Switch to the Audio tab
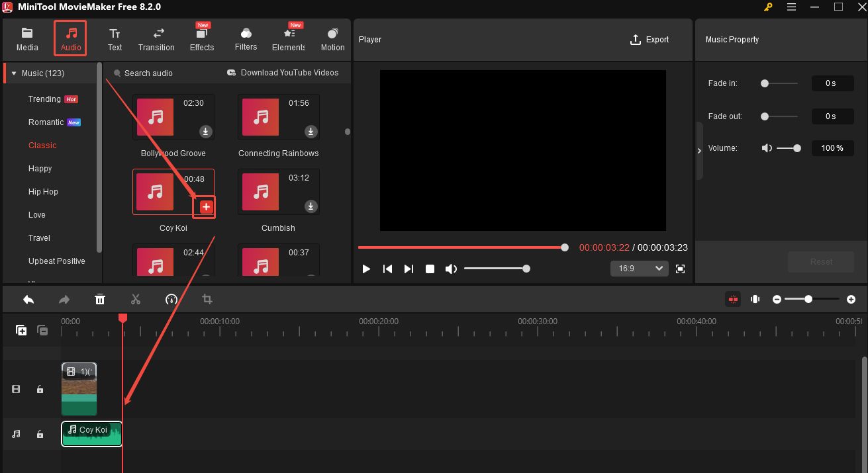This screenshot has width=868, height=473. click(70, 39)
